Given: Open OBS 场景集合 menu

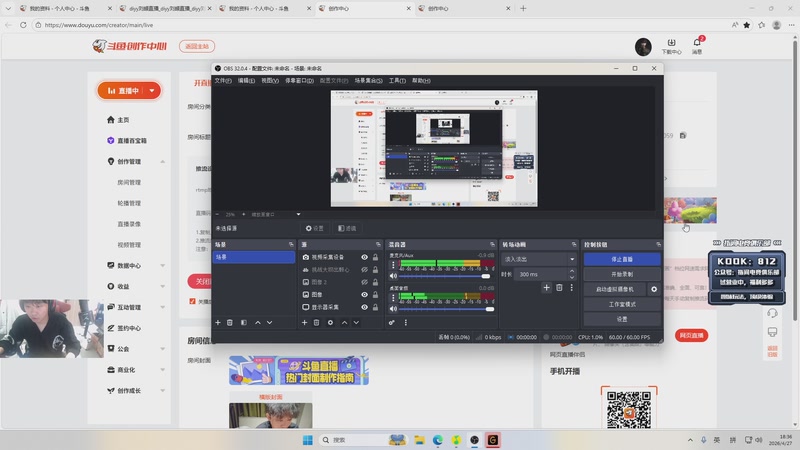Looking at the screenshot, I should [x=368, y=81].
